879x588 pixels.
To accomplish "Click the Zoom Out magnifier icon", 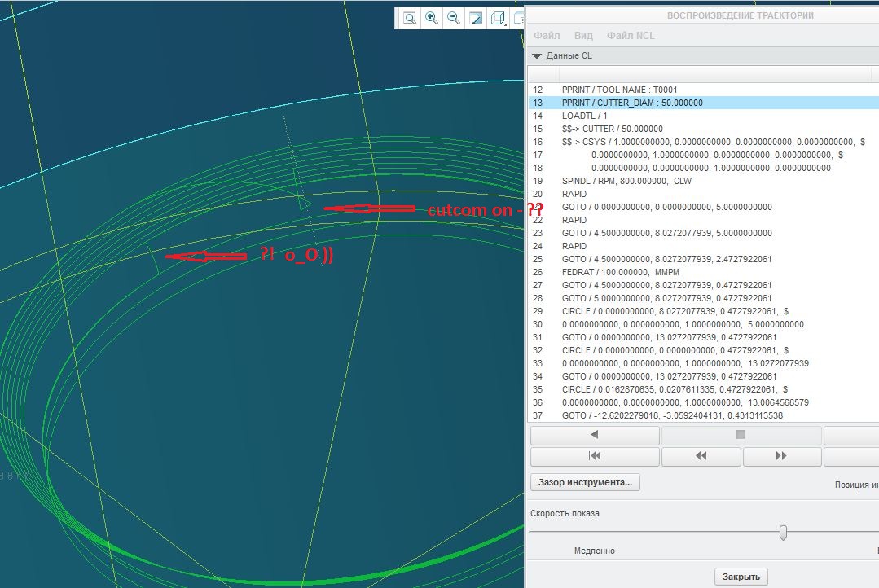I will point(453,18).
